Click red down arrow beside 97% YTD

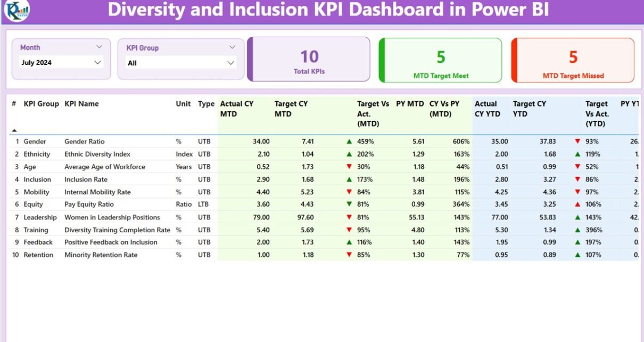pos(577,192)
